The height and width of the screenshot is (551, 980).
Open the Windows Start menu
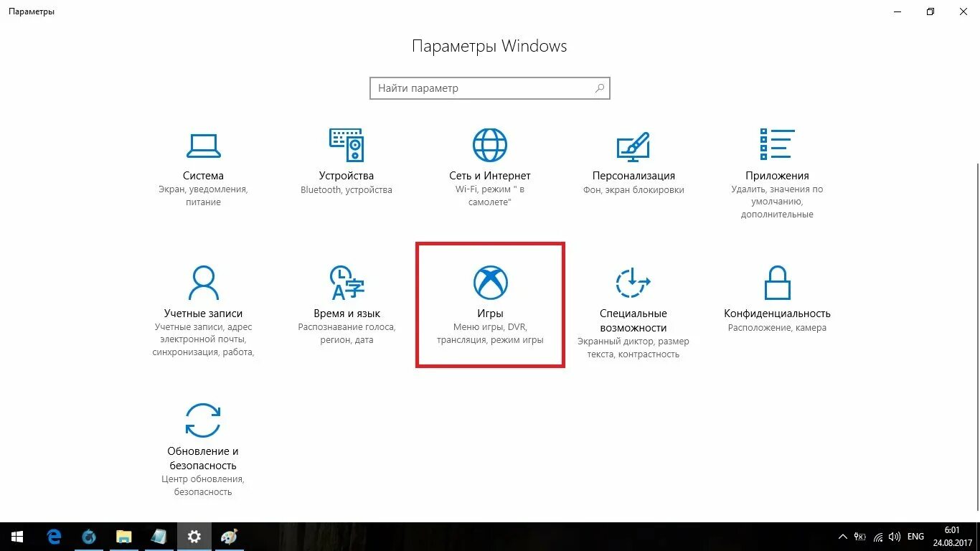click(x=17, y=537)
